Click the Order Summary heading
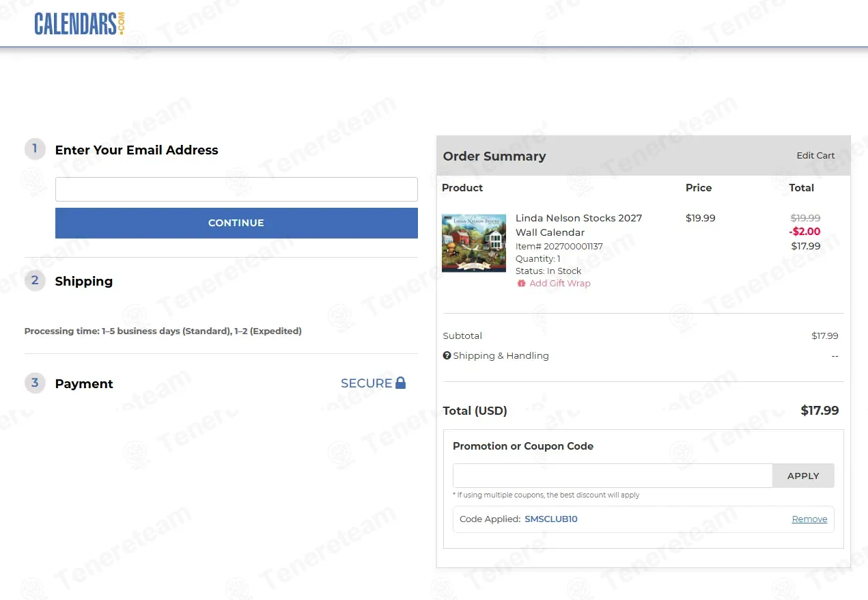Viewport: 868px width, 600px height. click(x=494, y=156)
